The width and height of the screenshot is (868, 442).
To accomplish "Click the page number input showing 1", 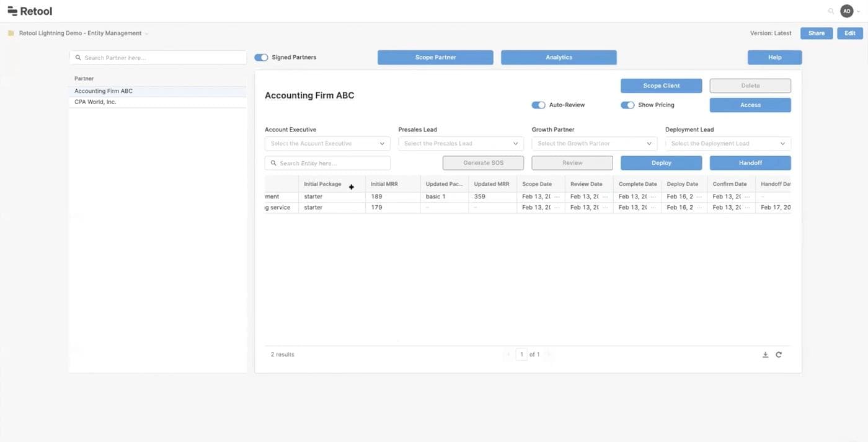I will coord(521,354).
